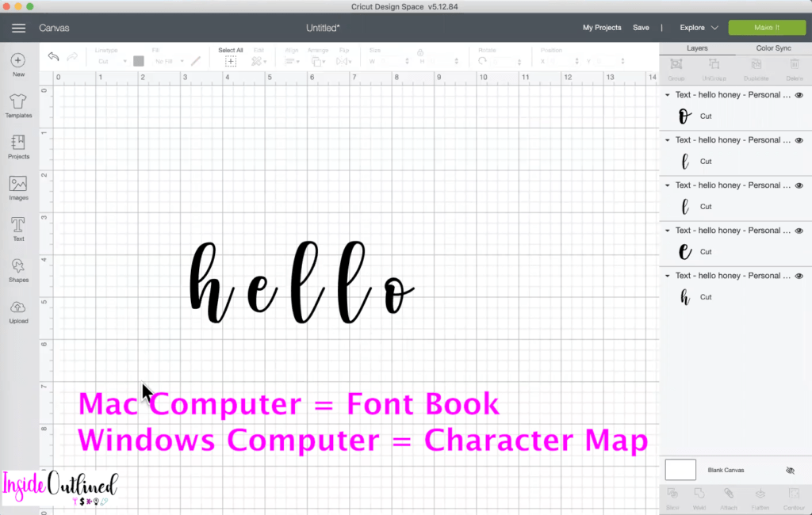The width and height of the screenshot is (812, 515).
Task: Click the Delete layer icon
Action: (x=795, y=64)
